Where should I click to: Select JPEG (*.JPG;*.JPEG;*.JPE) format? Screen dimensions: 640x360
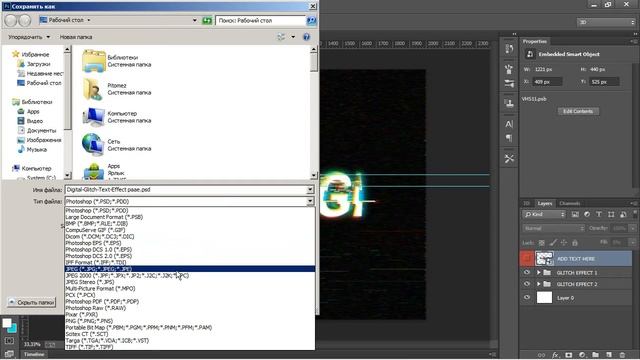190,269
